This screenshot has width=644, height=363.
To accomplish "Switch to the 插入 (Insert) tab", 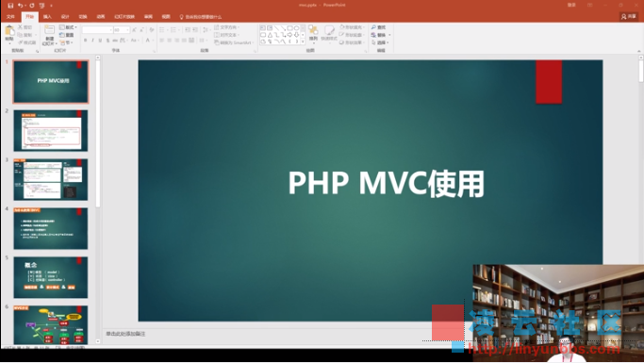I will point(47,17).
